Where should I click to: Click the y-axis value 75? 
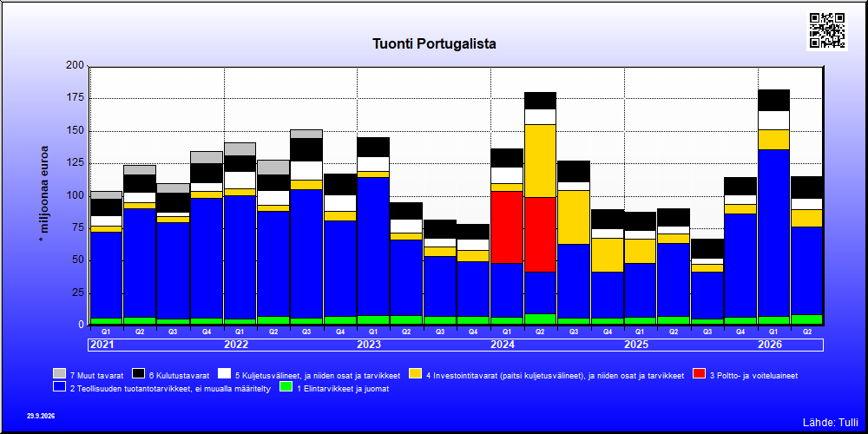click(77, 227)
